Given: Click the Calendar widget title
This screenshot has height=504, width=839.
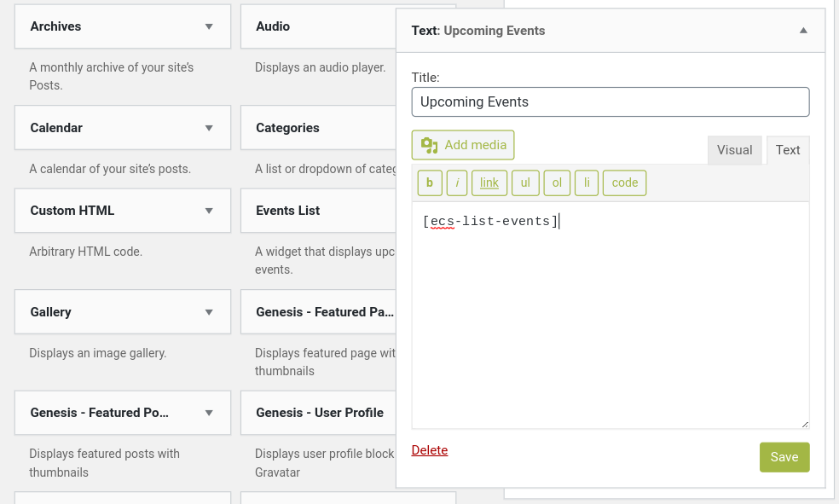Looking at the screenshot, I should (x=56, y=128).
